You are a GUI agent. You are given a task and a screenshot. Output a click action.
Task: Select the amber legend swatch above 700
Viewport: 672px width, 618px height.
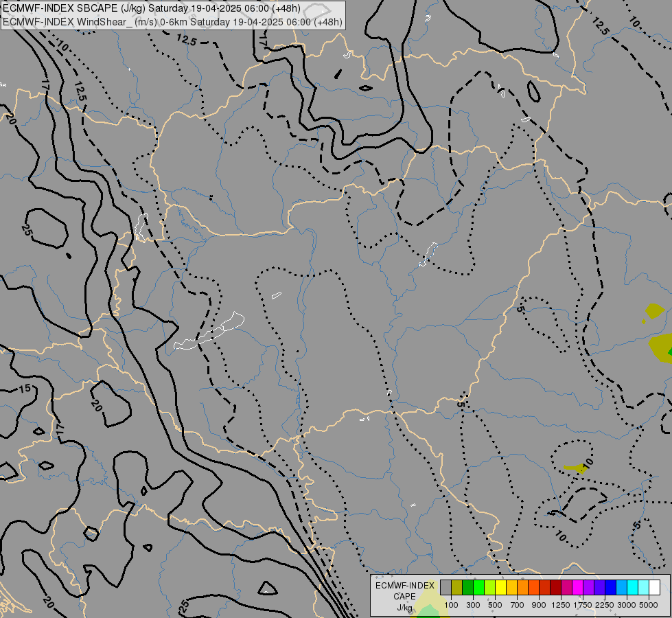(511, 588)
